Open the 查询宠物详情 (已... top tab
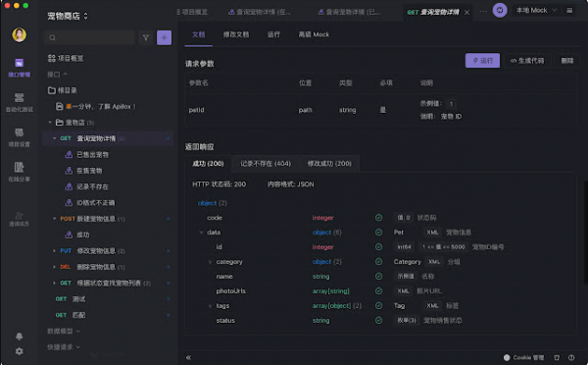Image resolution: width=588 pixels, height=365 pixels. tap(349, 12)
